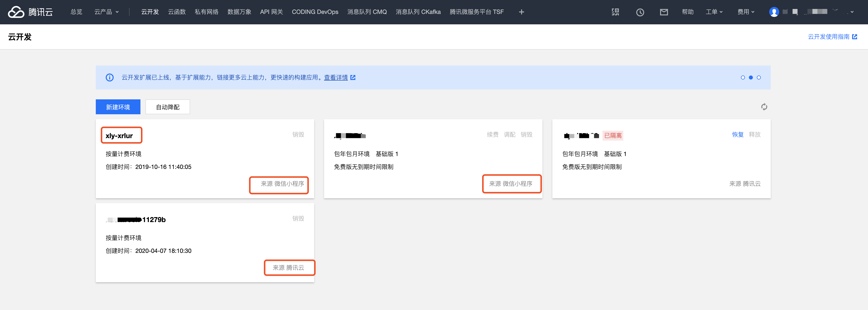
Task: Open 帮助 help menu
Action: point(688,12)
